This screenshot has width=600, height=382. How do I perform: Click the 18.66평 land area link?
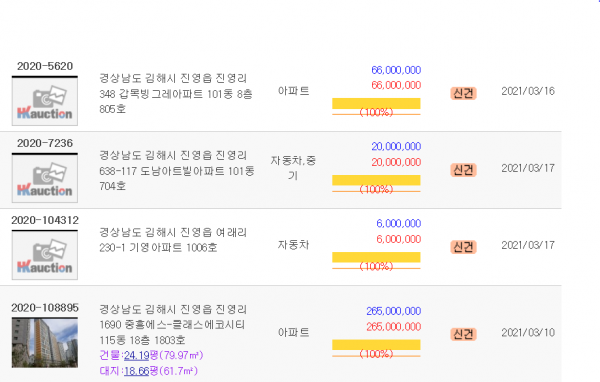pyautogui.click(x=137, y=371)
